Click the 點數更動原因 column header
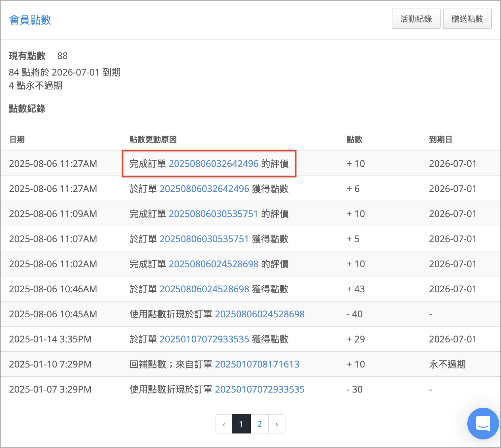The width and height of the screenshot is (501, 448). coord(153,140)
